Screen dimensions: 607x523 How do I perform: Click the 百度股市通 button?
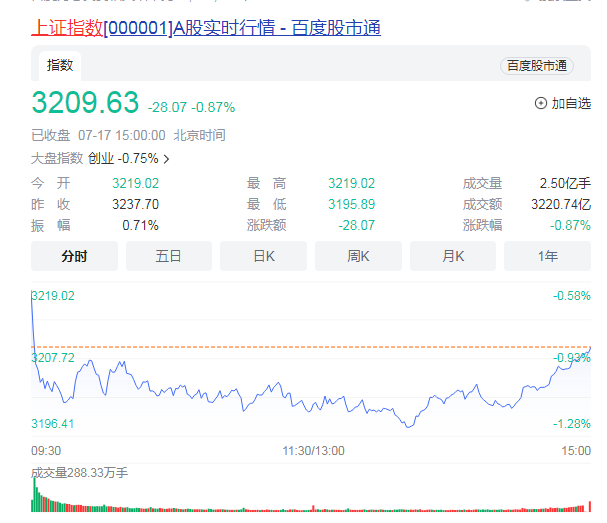click(x=536, y=66)
